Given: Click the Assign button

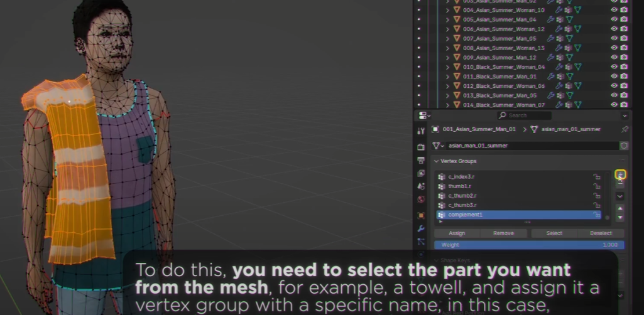Looking at the screenshot, I should pyautogui.click(x=457, y=233).
